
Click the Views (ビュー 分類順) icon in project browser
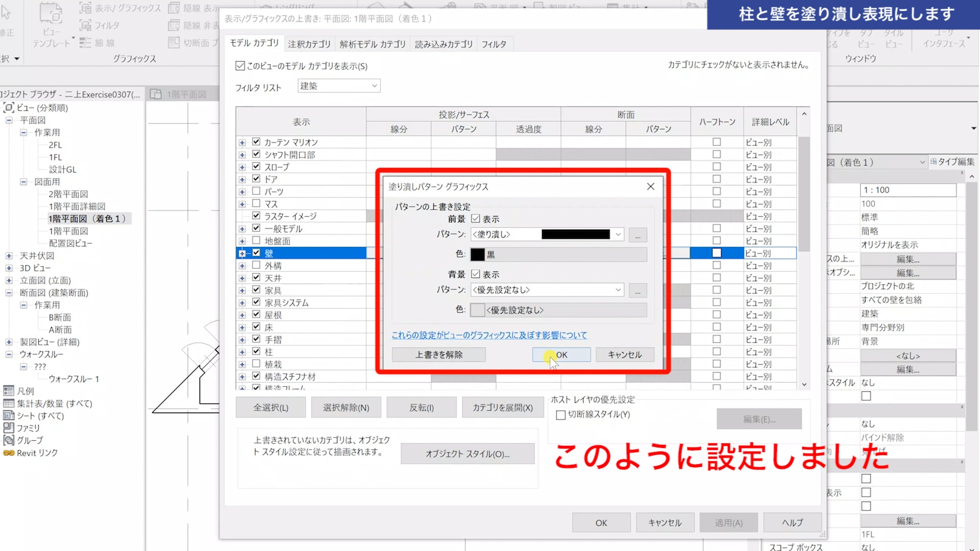tap(9, 108)
